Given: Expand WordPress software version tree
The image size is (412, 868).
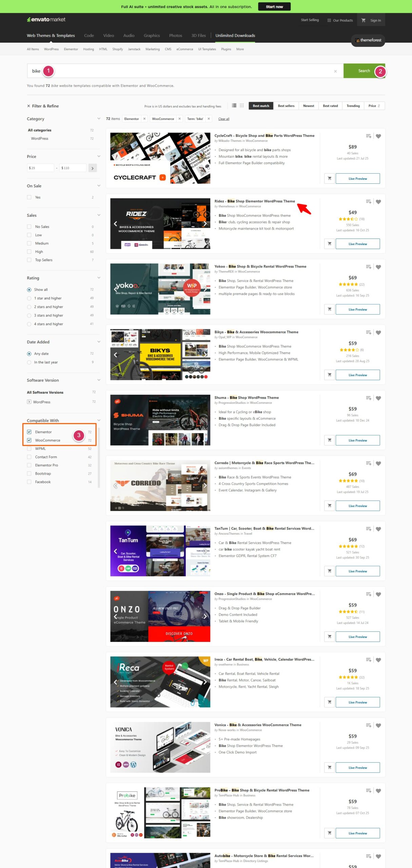Looking at the screenshot, I should tap(29, 402).
